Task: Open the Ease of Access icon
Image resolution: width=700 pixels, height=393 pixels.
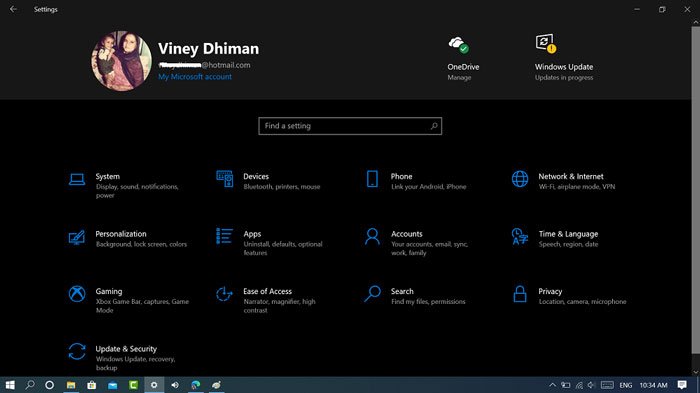Action: click(x=224, y=294)
